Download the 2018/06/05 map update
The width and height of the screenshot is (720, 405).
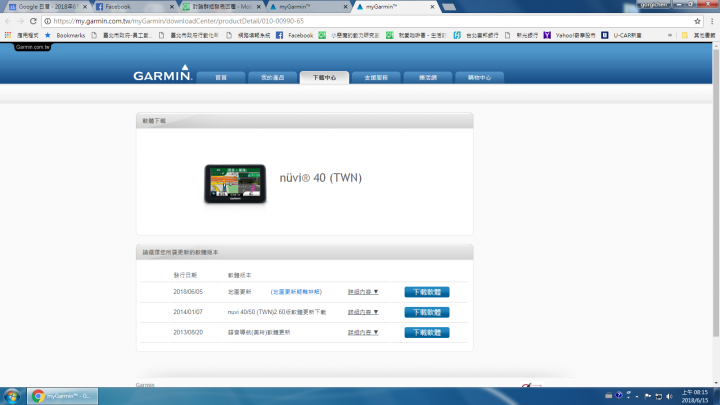coord(427,292)
